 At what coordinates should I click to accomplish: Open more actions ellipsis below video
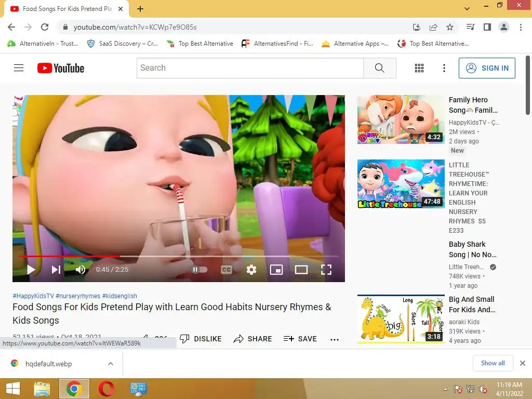[335, 339]
